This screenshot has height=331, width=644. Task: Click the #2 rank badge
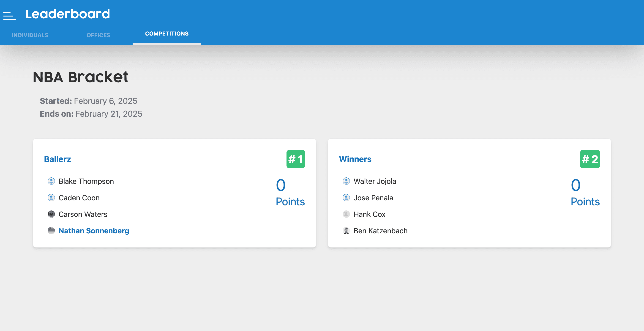(590, 159)
